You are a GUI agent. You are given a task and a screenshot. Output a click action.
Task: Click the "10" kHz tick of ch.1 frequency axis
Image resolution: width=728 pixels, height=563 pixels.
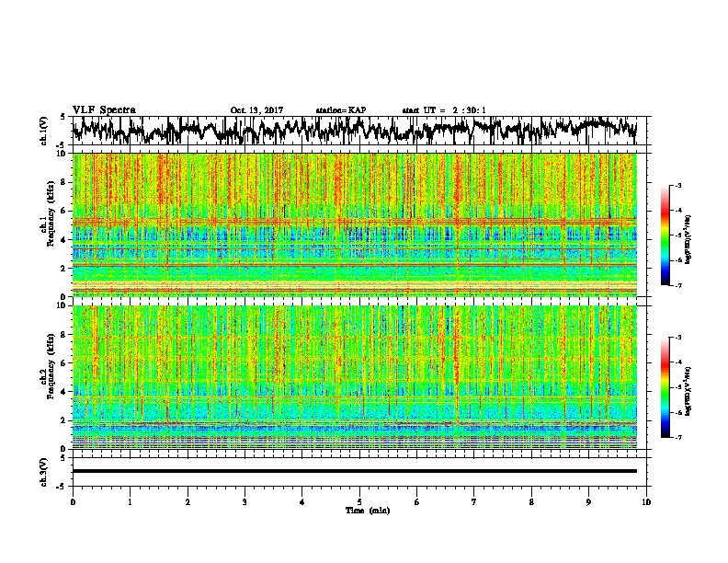tap(63, 154)
